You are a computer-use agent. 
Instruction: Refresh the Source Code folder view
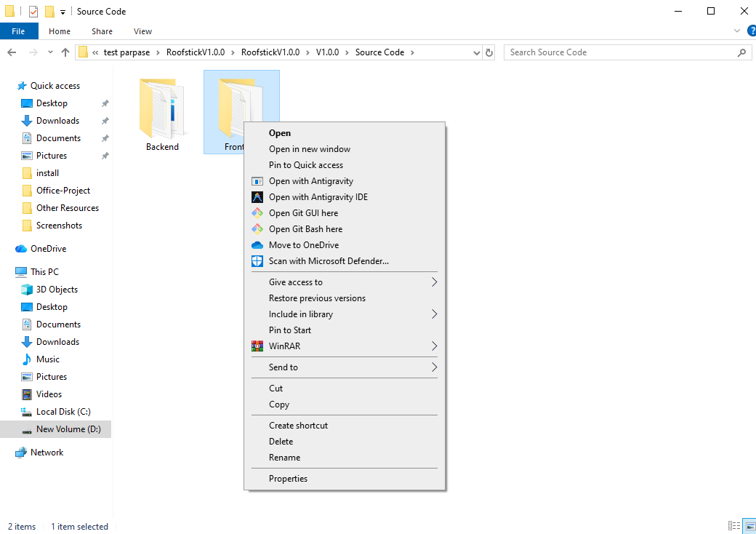tap(489, 52)
